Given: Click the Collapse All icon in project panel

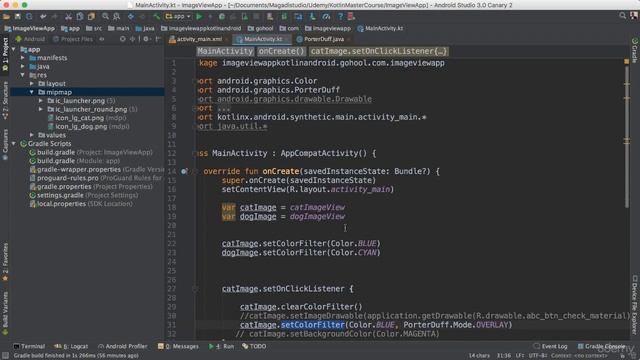Looking at the screenshot, I should click(x=132, y=39).
